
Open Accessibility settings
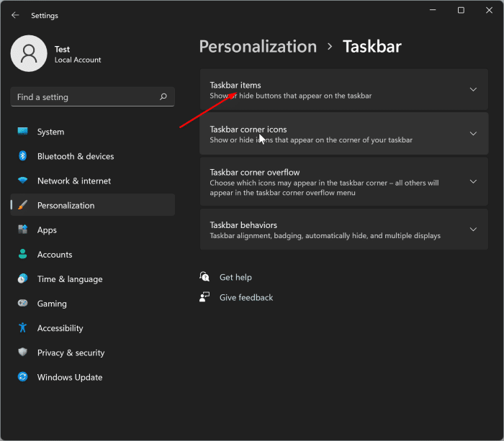93,327
